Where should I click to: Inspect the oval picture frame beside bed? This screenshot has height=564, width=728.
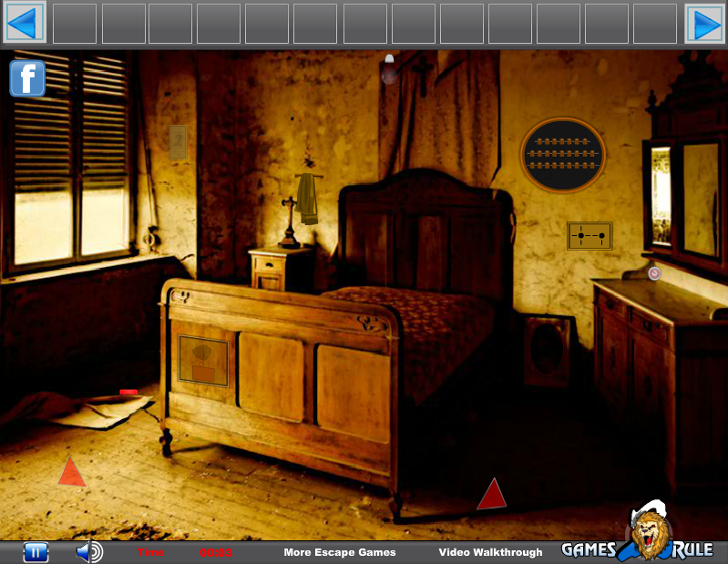547,349
